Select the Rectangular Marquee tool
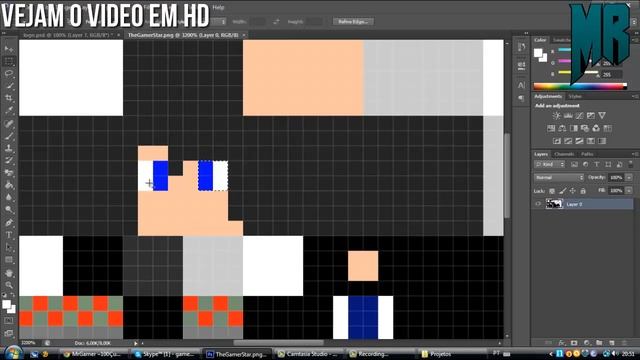 [x=9, y=61]
